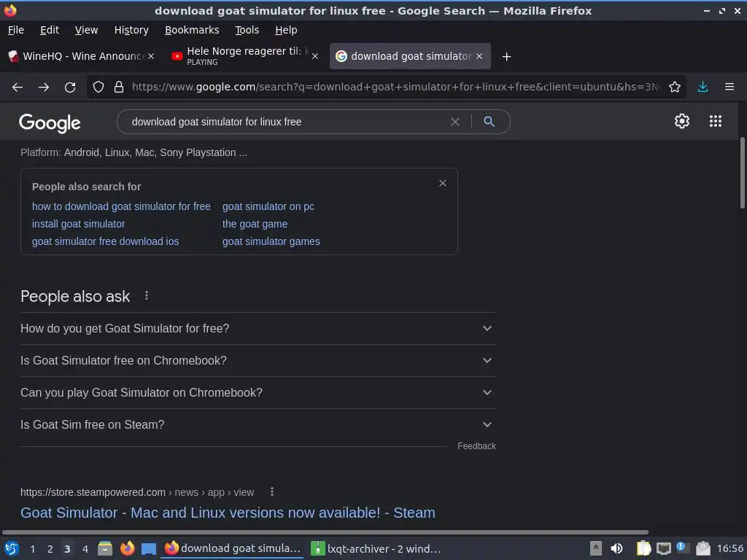Search goat simulator games
The width and height of the screenshot is (747, 560).
(x=271, y=241)
